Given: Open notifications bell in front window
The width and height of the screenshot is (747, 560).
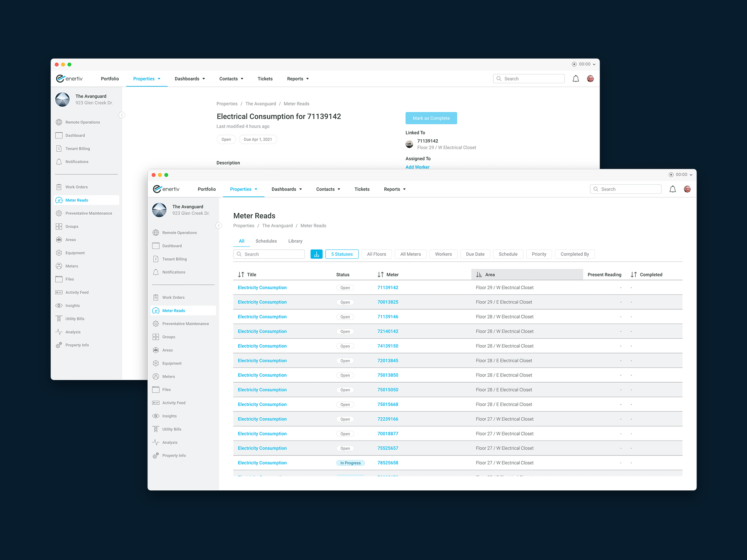Looking at the screenshot, I should point(672,189).
